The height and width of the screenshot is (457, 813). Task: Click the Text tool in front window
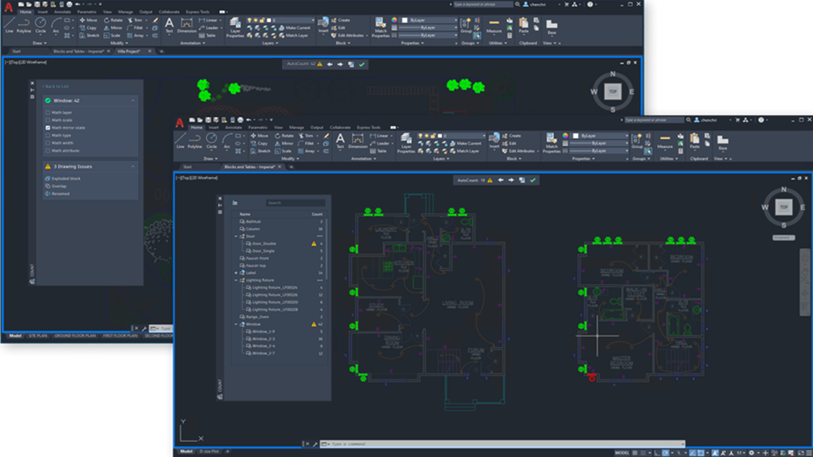[340, 141]
